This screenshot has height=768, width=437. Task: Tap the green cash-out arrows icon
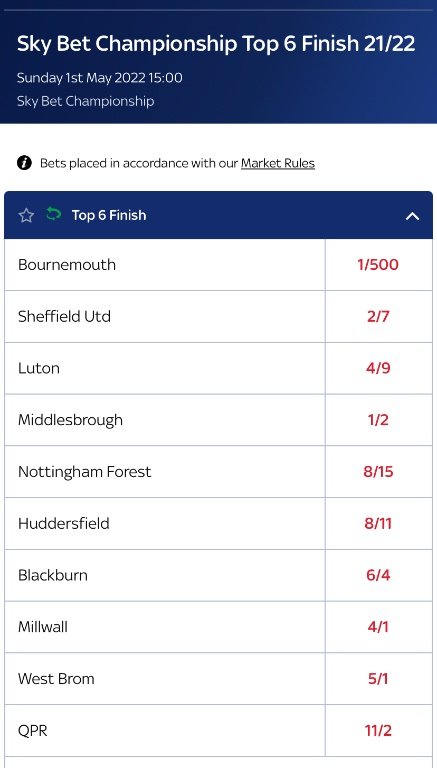53,214
